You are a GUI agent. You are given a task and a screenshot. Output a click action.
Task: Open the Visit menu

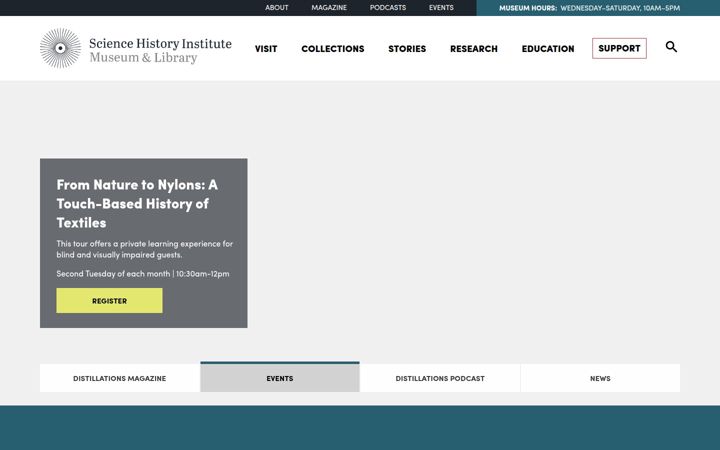click(x=266, y=49)
